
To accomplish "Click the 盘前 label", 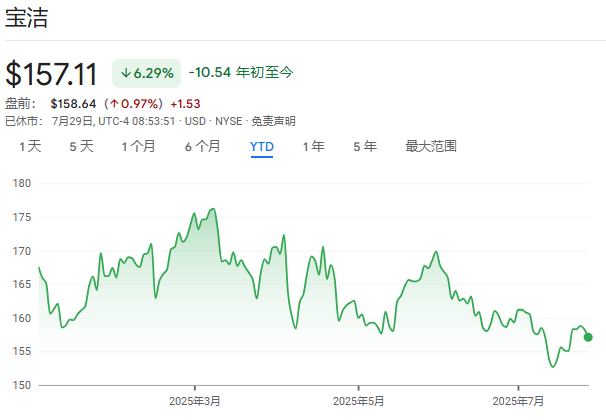I will pos(20,104).
